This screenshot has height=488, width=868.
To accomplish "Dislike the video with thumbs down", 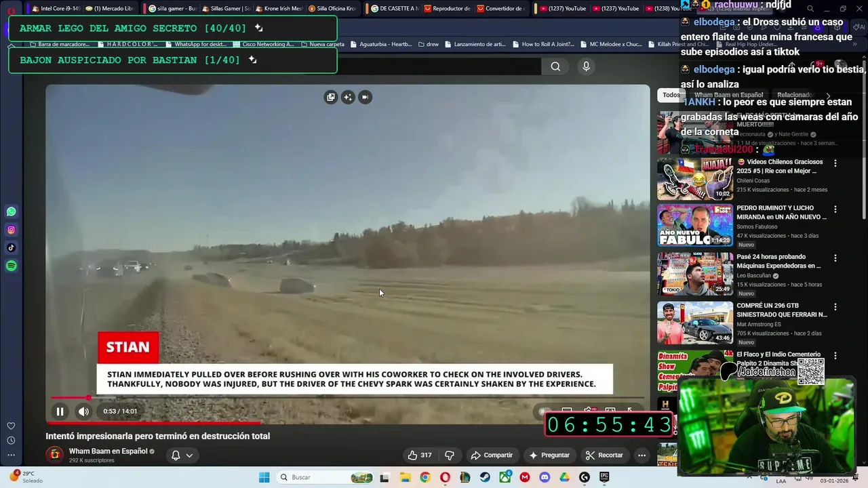I will [449, 455].
